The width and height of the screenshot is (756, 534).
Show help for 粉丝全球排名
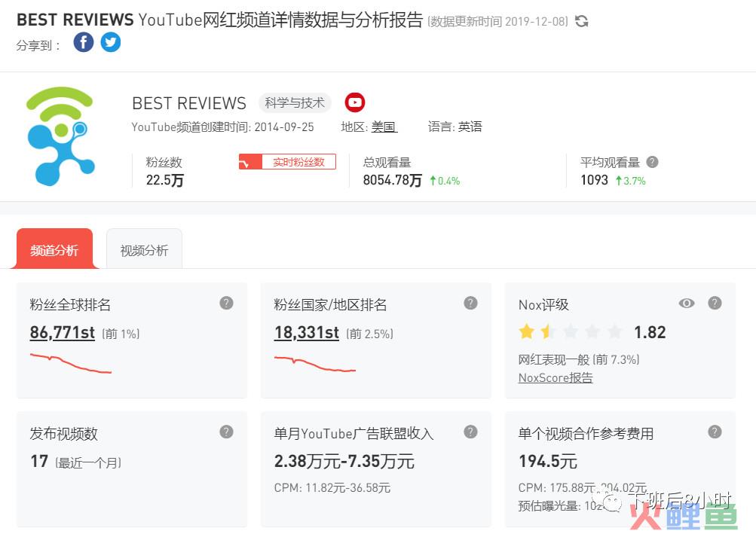227,303
